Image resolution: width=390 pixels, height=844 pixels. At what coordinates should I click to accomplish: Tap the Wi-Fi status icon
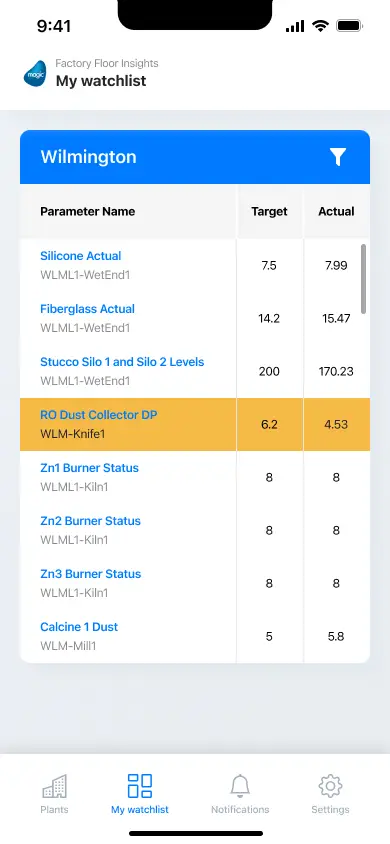320,26
